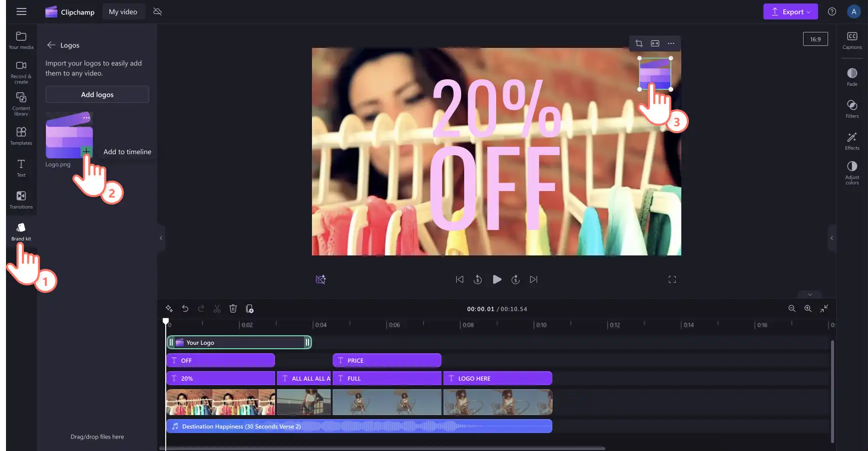Viewport: 868px width, 451px height.
Task: Open the Text tab
Action: 21,168
